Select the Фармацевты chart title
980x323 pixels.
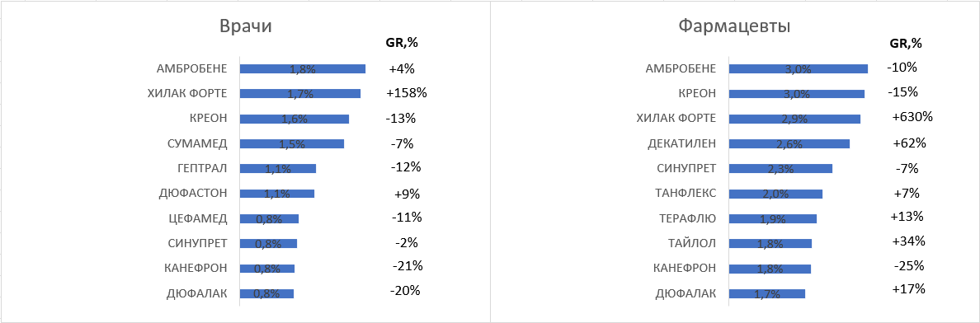733,27
